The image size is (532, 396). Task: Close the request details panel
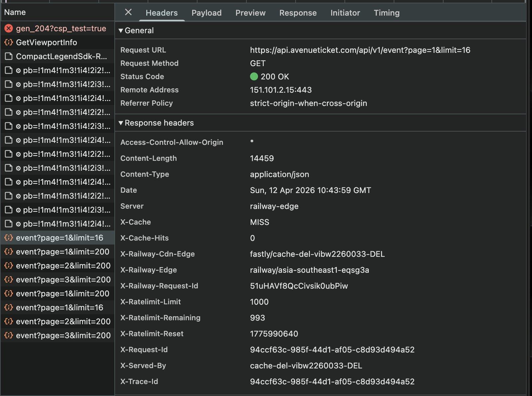[x=128, y=12]
